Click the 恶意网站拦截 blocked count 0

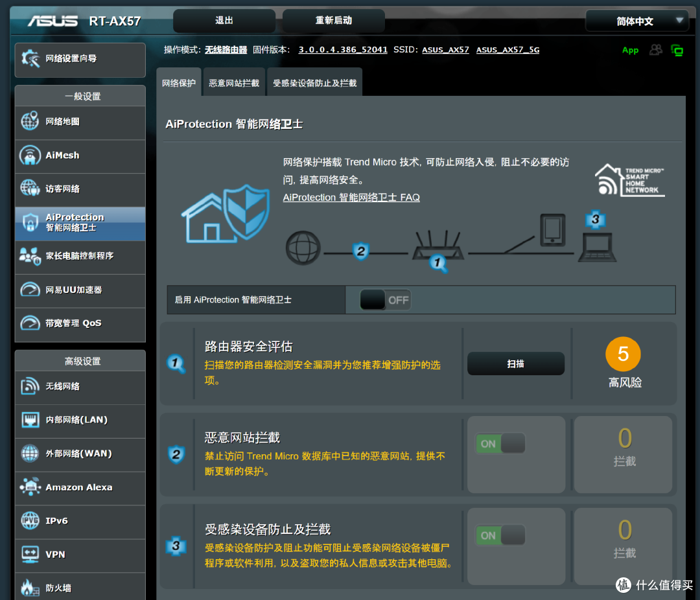tap(625, 438)
